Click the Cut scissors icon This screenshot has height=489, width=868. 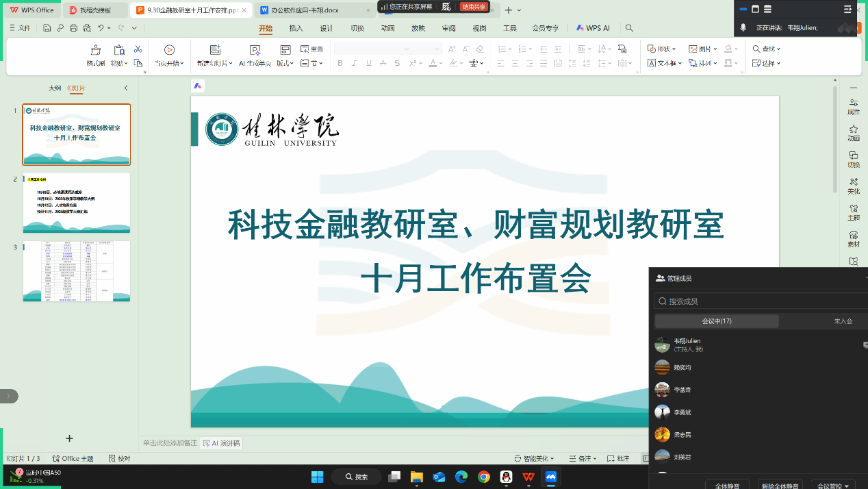[138, 49]
